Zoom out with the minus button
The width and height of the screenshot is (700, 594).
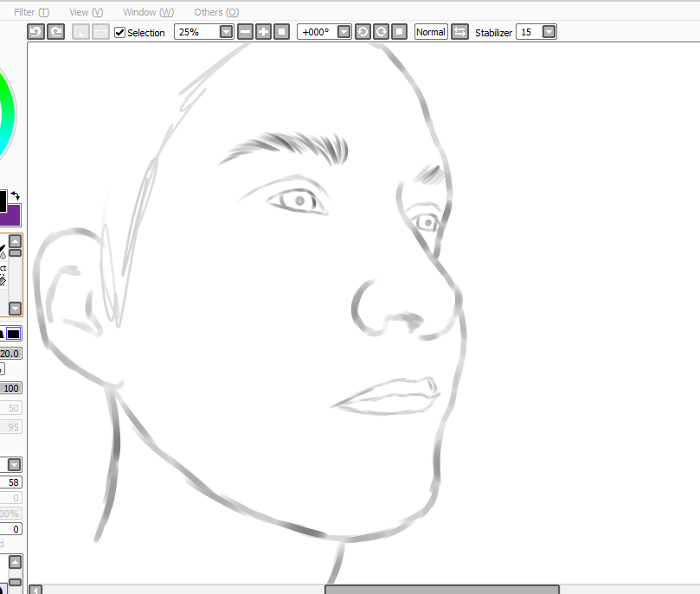point(246,32)
